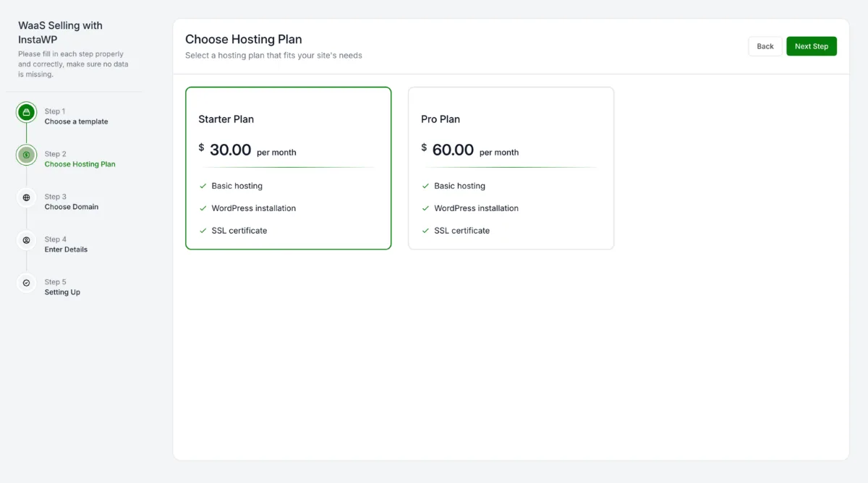Viewport: 868px width, 483px height.
Task: Click Pro Plan 'WordPress installation' text
Action: click(x=477, y=208)
